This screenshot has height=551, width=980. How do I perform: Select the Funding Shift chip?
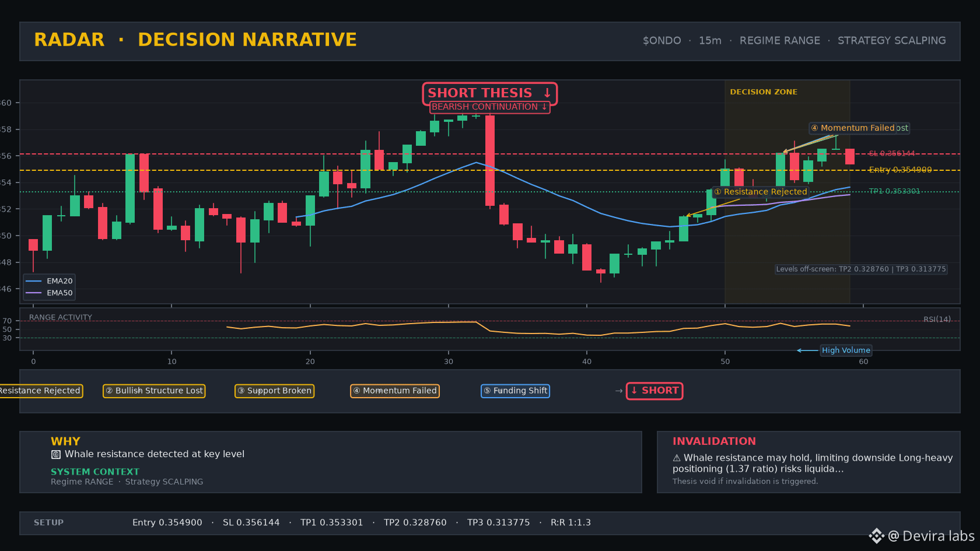coord(516,391)
